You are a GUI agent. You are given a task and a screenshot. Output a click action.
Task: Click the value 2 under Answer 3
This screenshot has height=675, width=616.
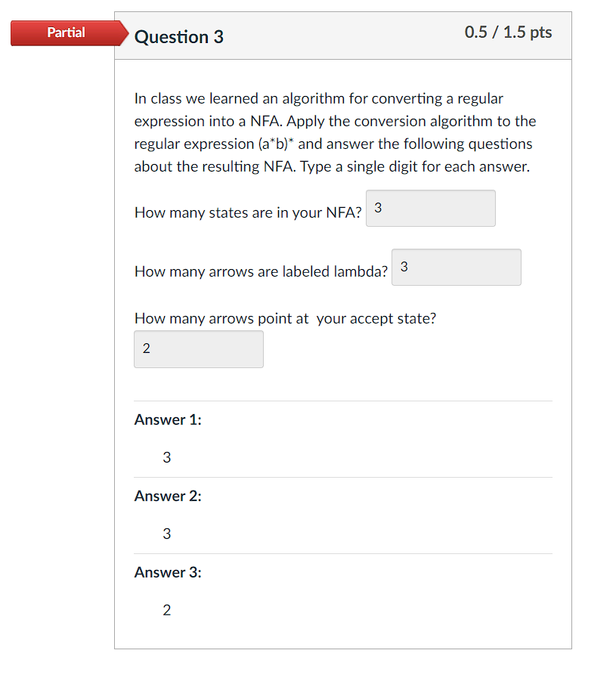pyautogui.click(x=166, y=610)
